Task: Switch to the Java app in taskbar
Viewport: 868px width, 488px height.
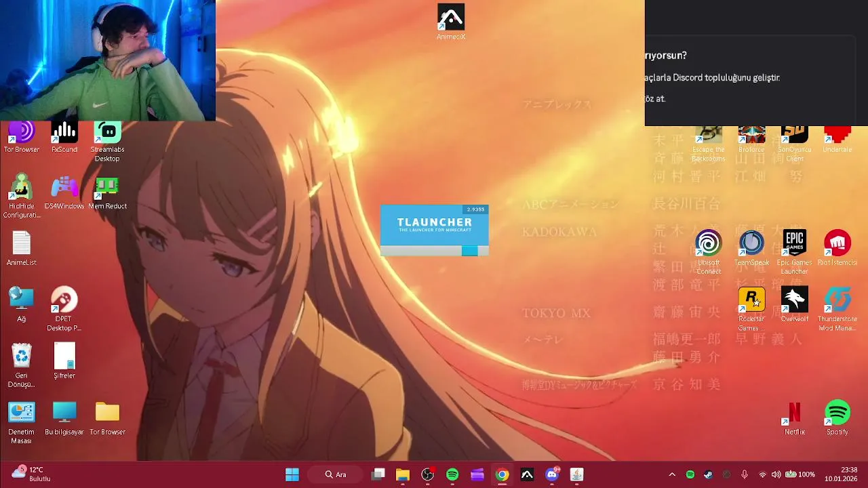Action: point(576,474)
